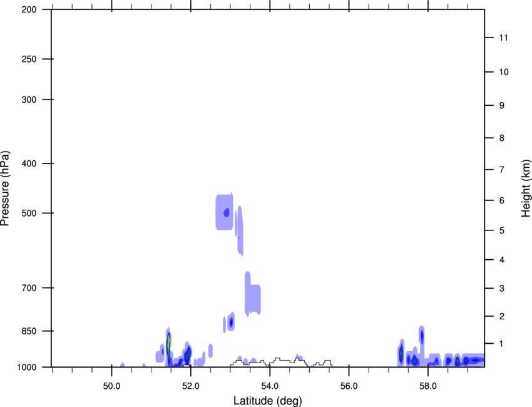Click the 1 km height label
This screenshot has width=532, height=407.
(501, 344)
